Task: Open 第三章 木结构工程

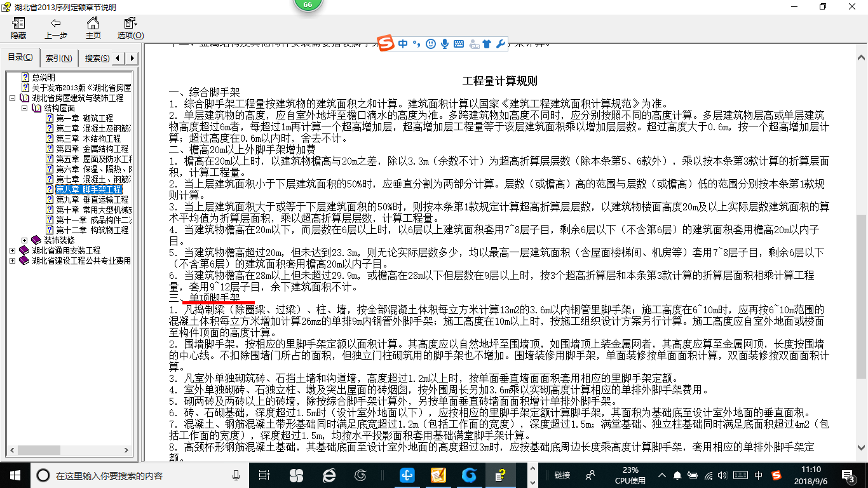Action: tap(88, 139)
